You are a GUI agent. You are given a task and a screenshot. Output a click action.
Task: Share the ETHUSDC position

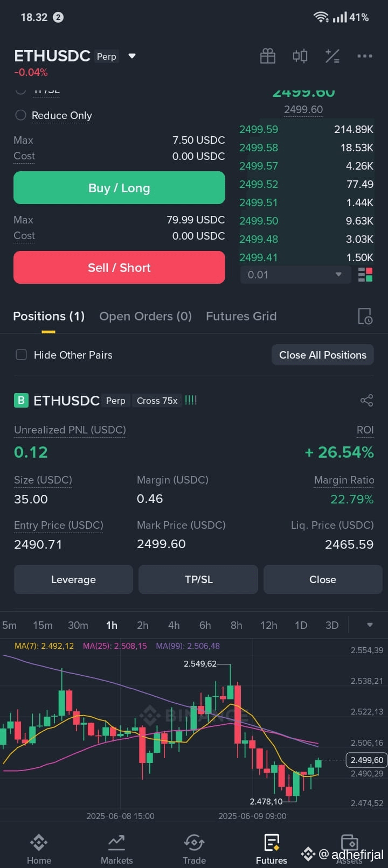click(x=366, y=401)
